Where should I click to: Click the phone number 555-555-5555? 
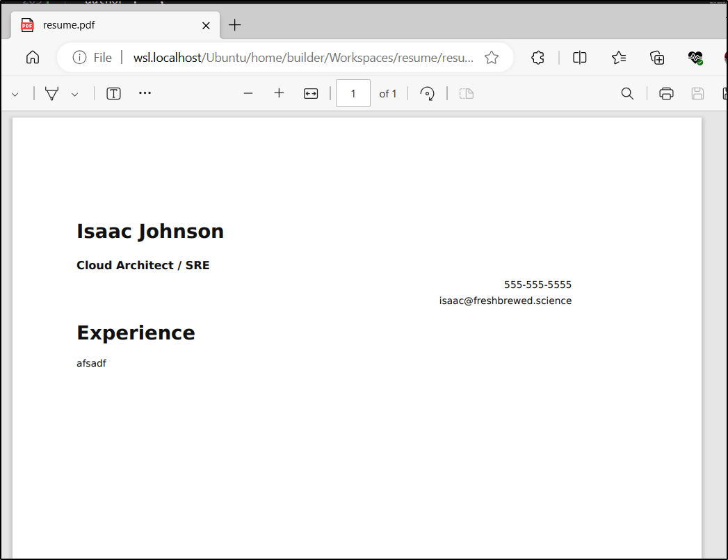point(537,285)
